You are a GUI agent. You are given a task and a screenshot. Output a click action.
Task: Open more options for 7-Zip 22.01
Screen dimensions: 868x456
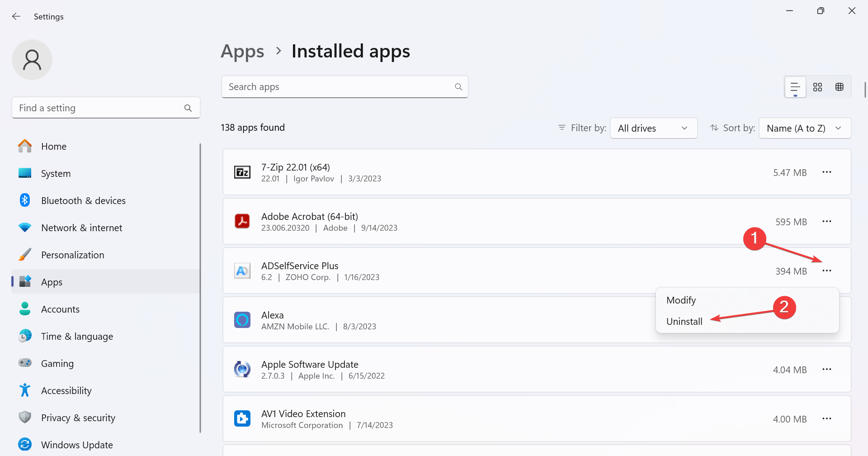(827, 172)
